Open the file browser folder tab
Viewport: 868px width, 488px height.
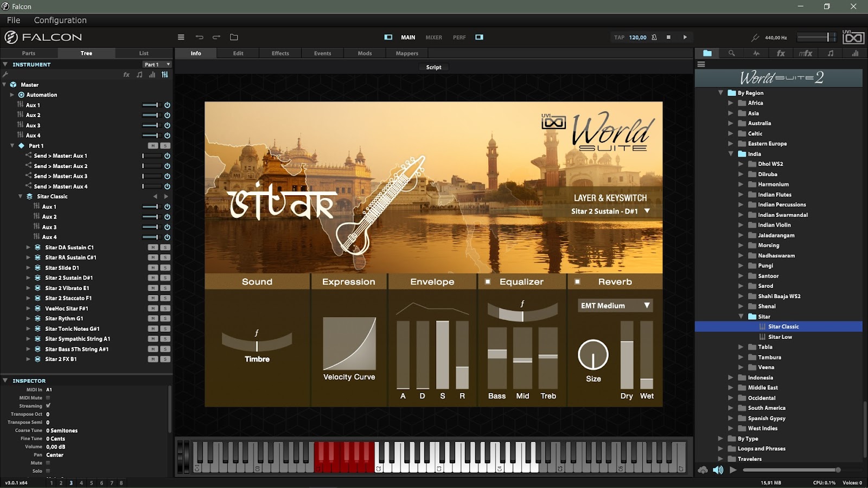click(x=707, y=53)
